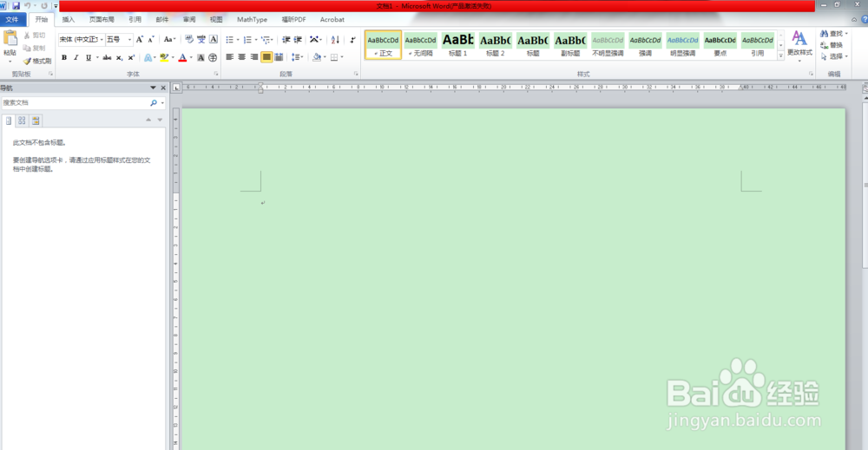868x450 pixels.
Task: Click the Decrease Indent icon
Action: tap(286, 40)
